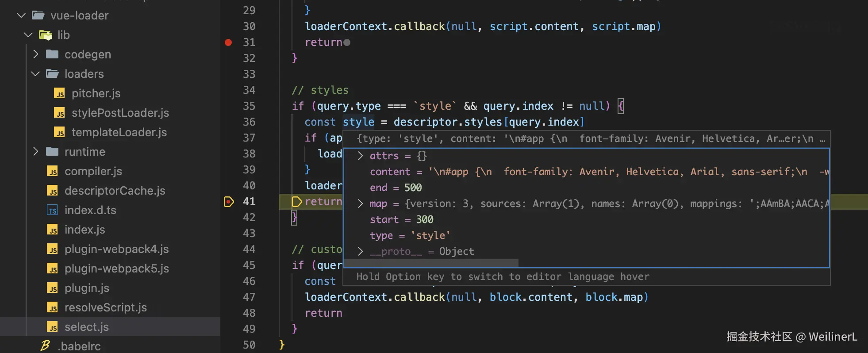868x353 pixels.
Task: Open plugin-webpack5.js file
Action: pyautogui.click(x=117, y=269)
